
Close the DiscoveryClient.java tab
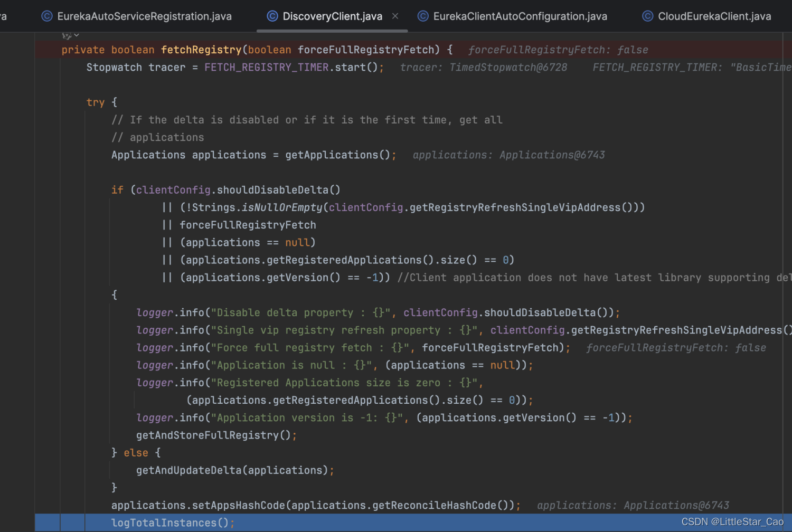click(395, 16)
